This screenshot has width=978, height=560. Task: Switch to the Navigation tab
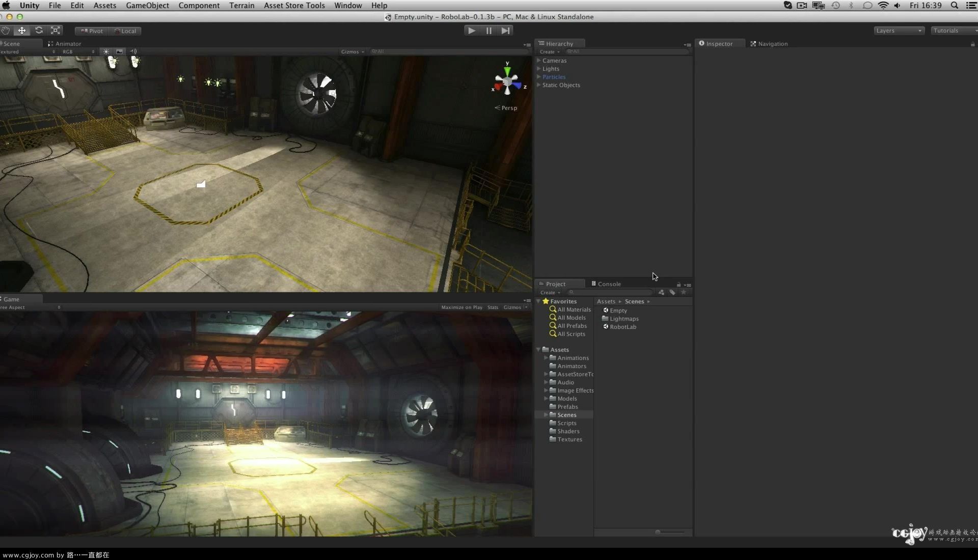tap(772, 44)
